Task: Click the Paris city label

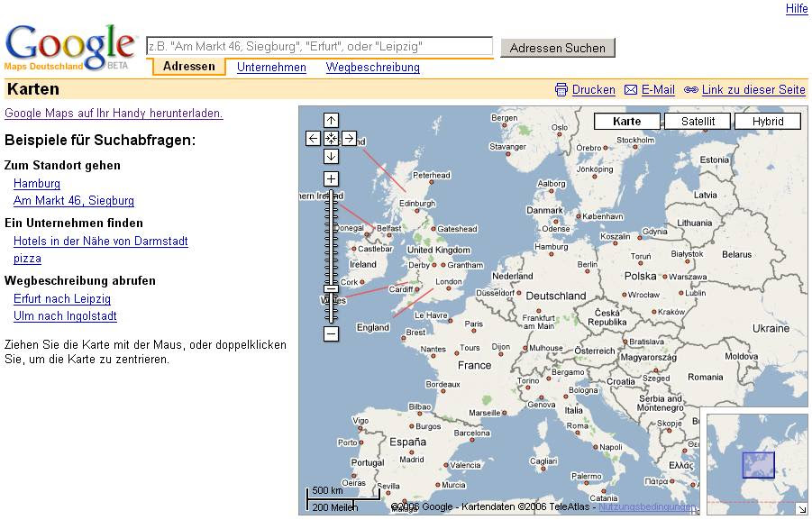Action: [473, 324]
